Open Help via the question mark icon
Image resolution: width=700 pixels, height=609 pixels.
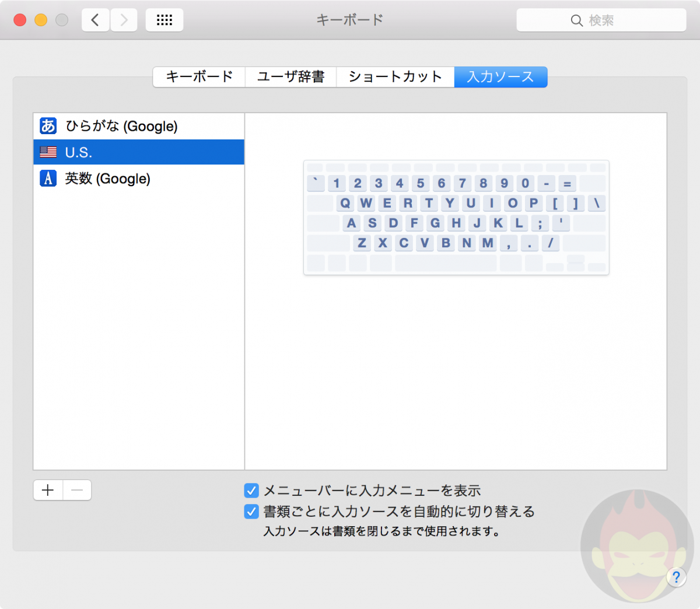click(676, 577)
